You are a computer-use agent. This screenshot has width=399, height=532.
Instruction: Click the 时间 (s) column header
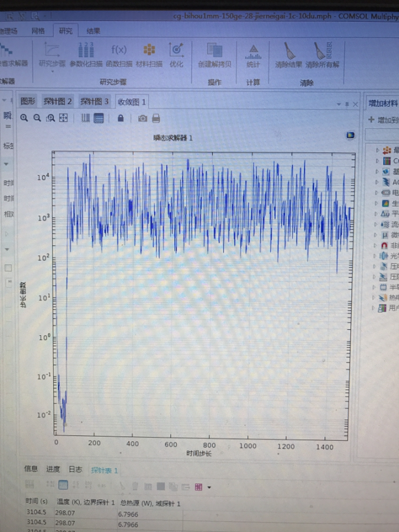tap(37, 501)
